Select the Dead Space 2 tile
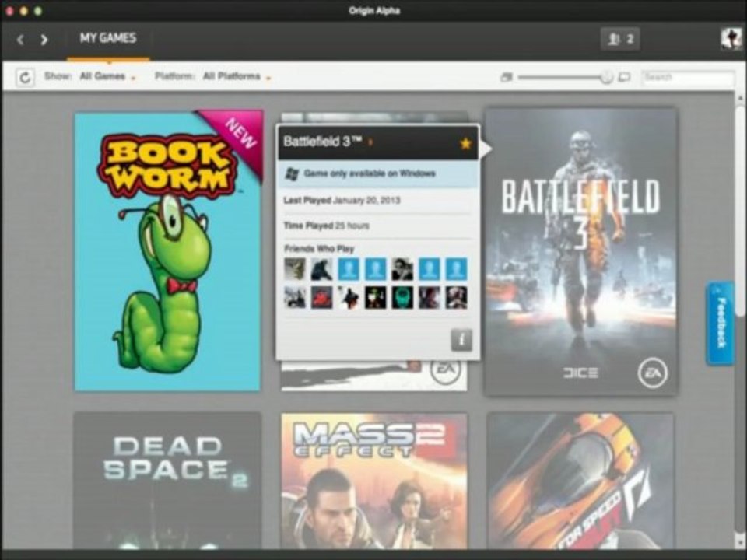The width and height of the screenshot is (747, 560). [x=168, y=480]
